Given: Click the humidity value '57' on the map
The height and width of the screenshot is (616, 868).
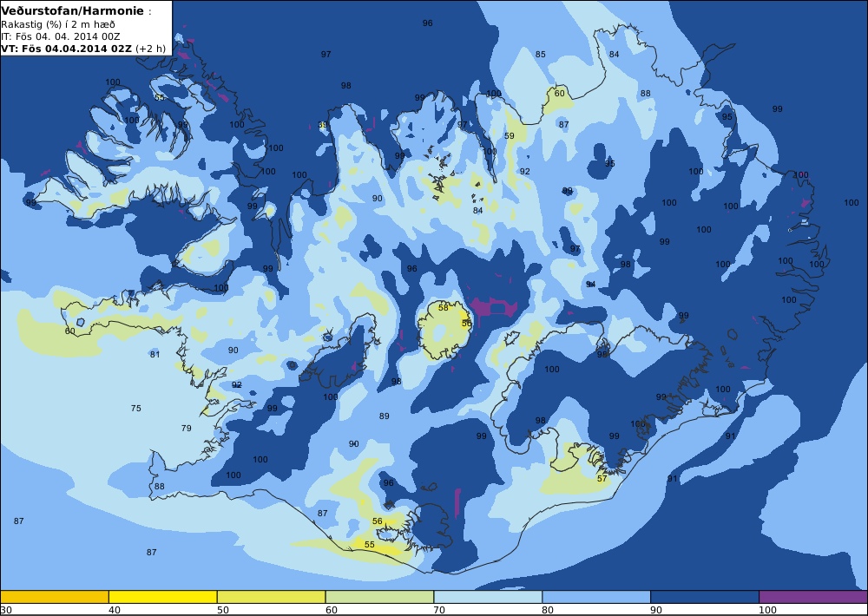Looking at the screenshot, I should tap(602, 478).
